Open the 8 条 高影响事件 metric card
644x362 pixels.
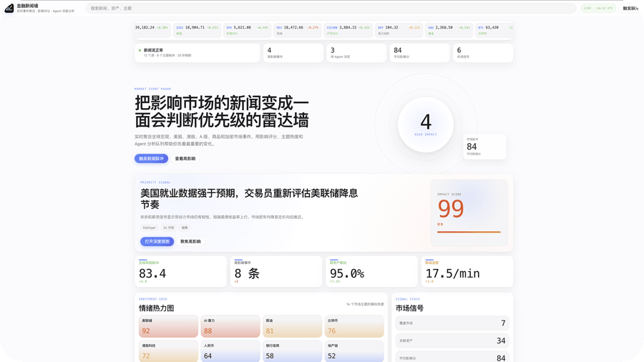276,271
